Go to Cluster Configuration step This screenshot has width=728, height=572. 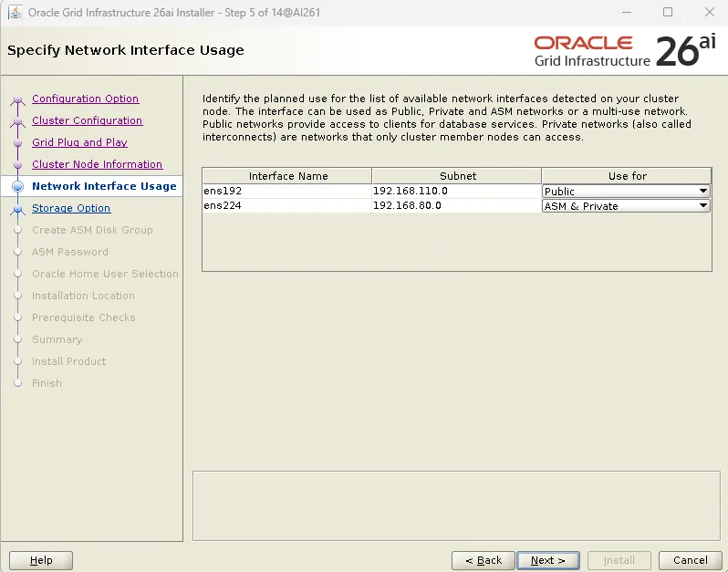[x=87, y=120]
